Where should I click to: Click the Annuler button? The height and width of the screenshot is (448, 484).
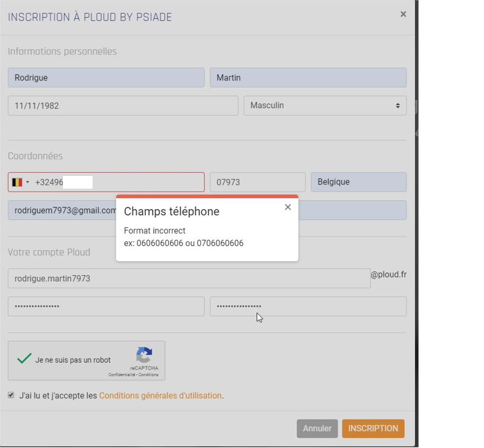[317, 428]
